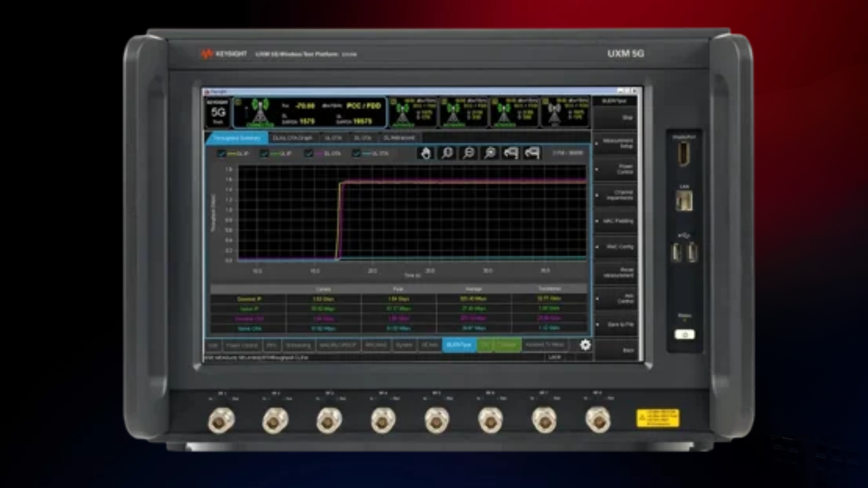Toggle the UL IP trace checkbox

click(x=264, y=154)
